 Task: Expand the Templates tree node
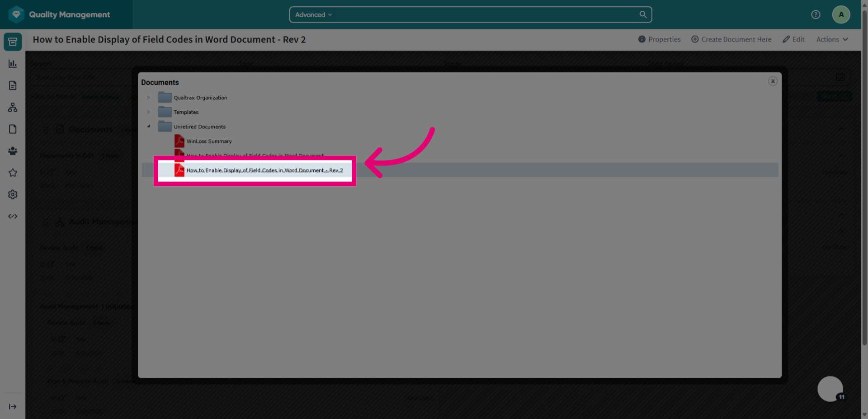(x=148, y=112)
